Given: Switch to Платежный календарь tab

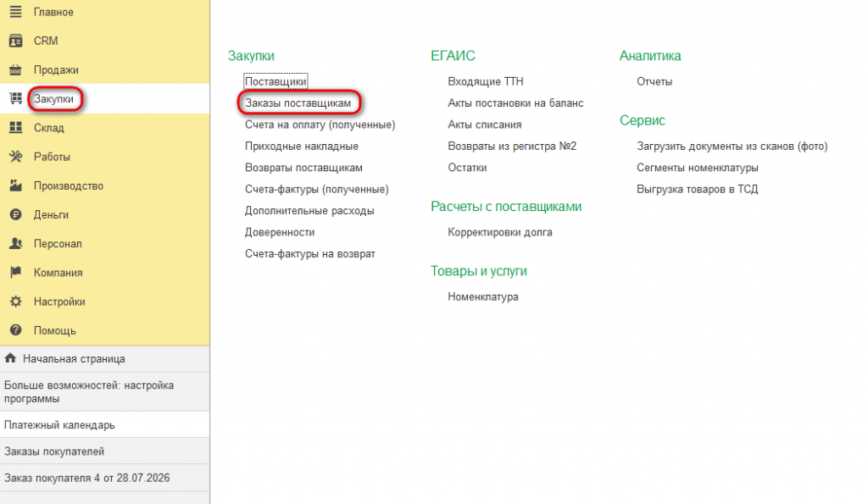Looking at the screenshot, I should pos(104,424).
